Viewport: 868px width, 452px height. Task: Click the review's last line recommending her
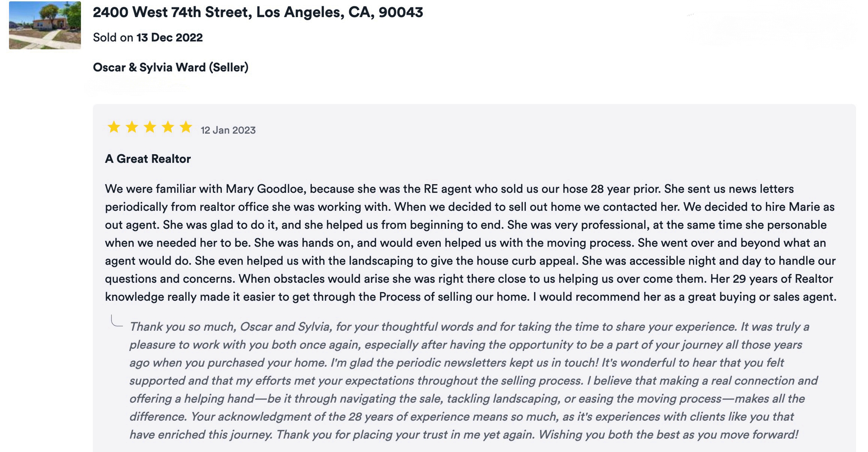[470, 297]
